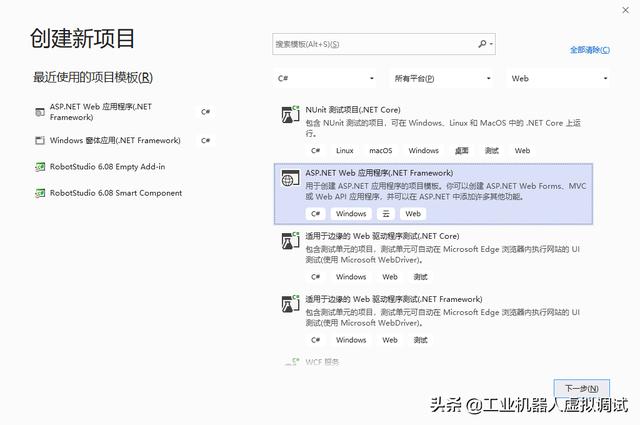The image size is (640, 425).
Task: Click the C# label beside Windows Forms template
Action: pyautogui.click(x=205, y=140)
